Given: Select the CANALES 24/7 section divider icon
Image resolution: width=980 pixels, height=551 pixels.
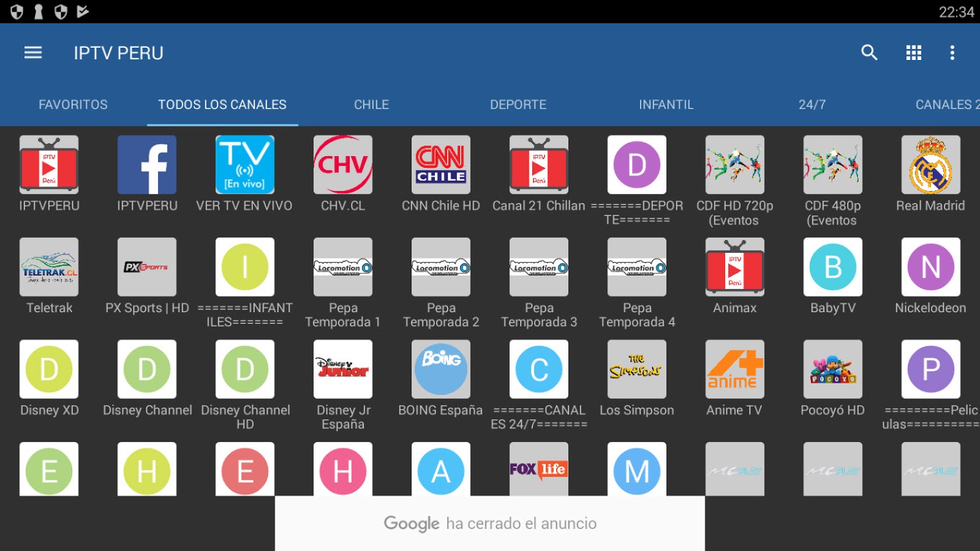Looking at the screenshot, I should click(539, 369).
